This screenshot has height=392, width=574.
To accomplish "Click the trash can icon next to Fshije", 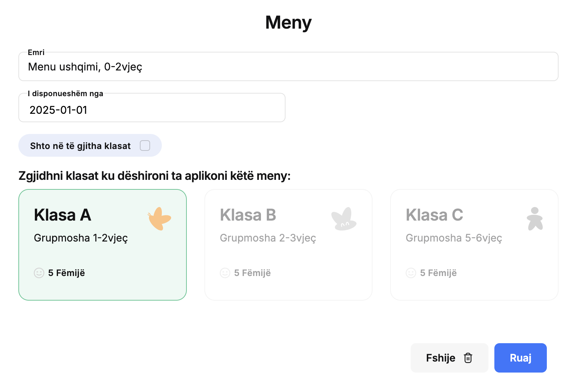I will point(468,358).
